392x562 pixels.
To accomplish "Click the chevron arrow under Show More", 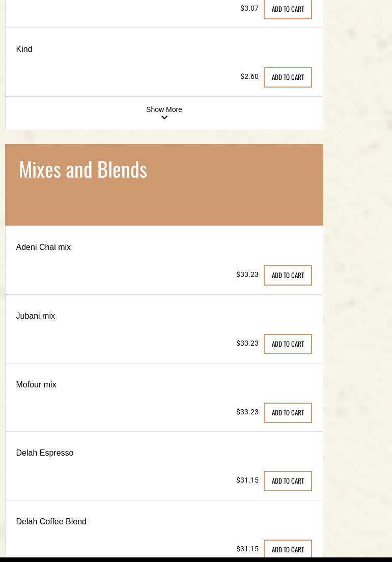I will tap(164, 118).
